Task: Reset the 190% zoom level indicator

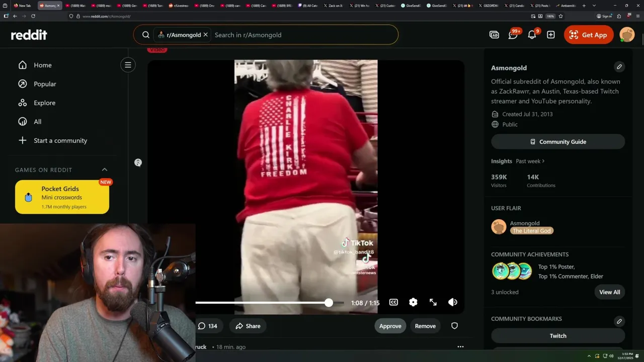Action: pos(550,16)
